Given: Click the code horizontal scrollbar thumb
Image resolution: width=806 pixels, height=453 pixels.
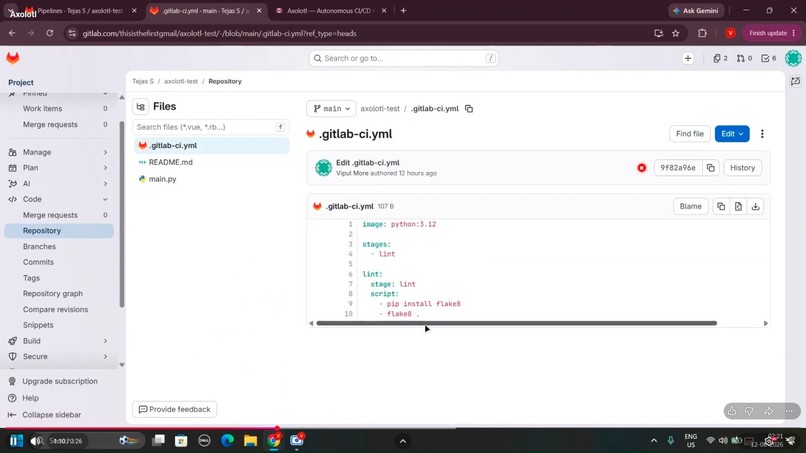Looking at the screenshot, I should pos(517,323).
